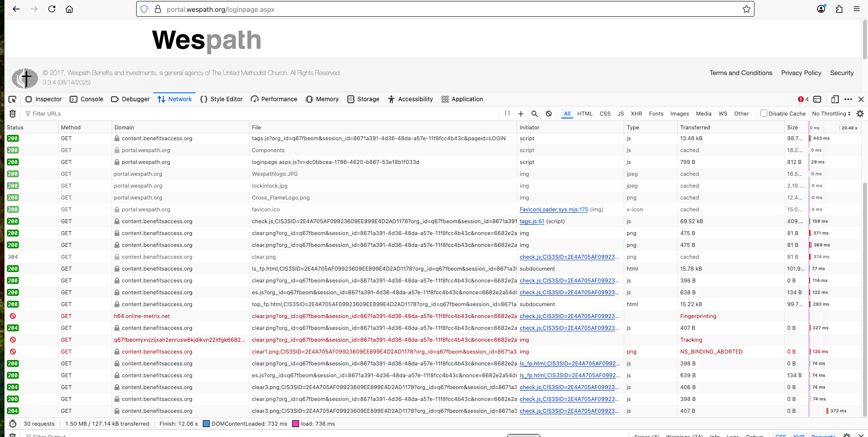Viewport: 868px width, 437px height.
Task: Open the Accessibility panel
Action: (x=410, y=99)
